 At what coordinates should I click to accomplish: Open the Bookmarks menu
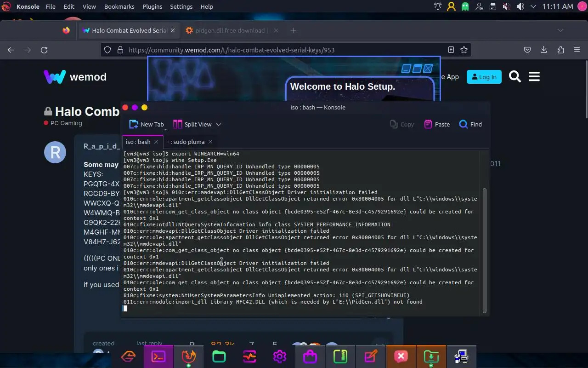(x=119, y=6)
